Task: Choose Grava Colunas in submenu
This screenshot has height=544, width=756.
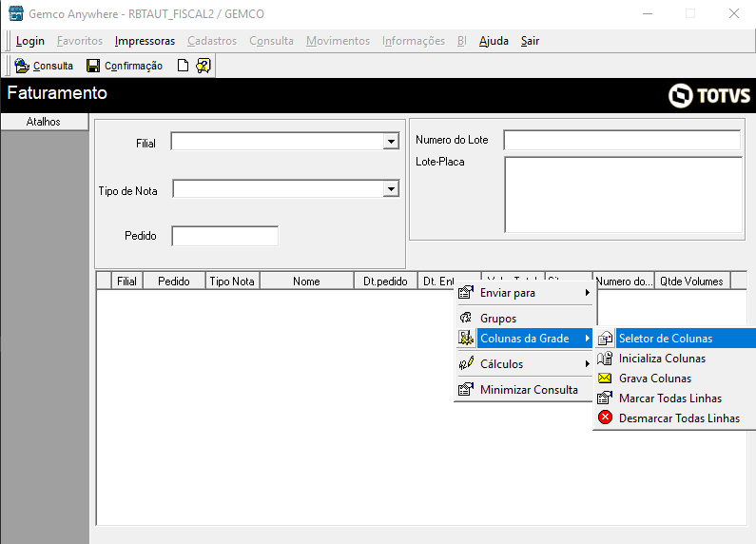Action: point(675,379)
